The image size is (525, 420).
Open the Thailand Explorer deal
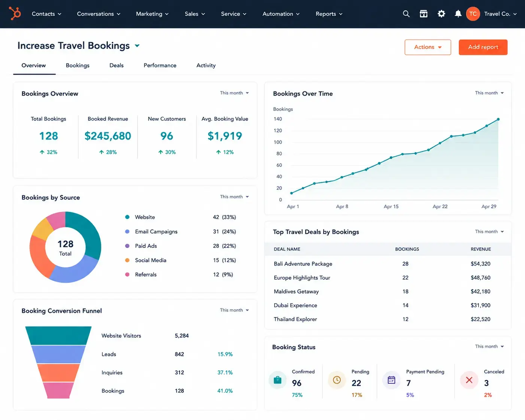pos(295,319)
